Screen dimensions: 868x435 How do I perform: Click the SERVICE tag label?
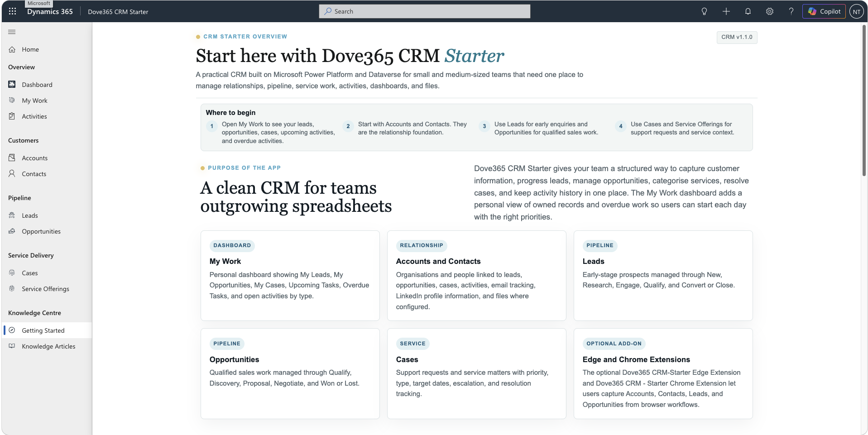(413, 344)
